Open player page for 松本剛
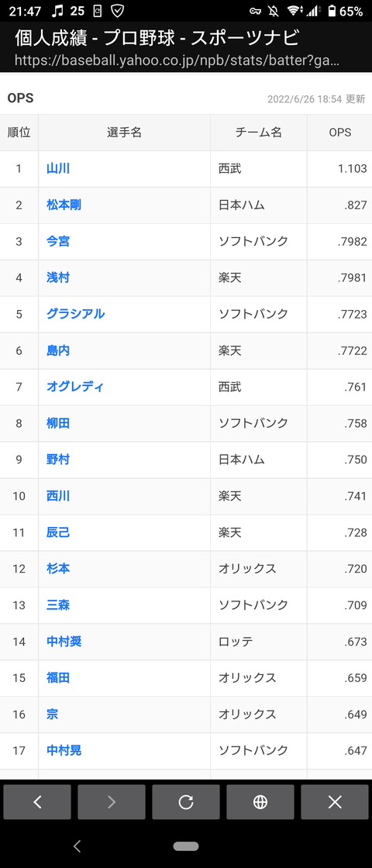Screen dimensions: 372x868 click(64, 205)
